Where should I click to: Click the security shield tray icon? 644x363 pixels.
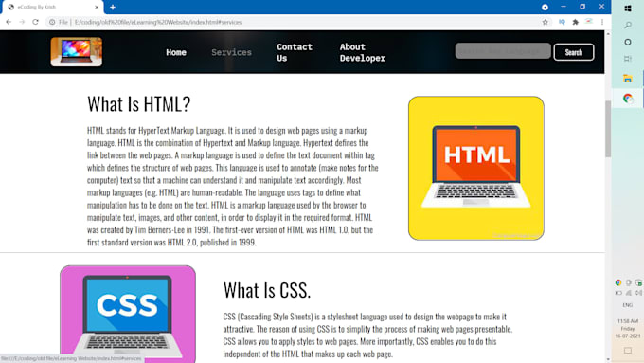638,282
